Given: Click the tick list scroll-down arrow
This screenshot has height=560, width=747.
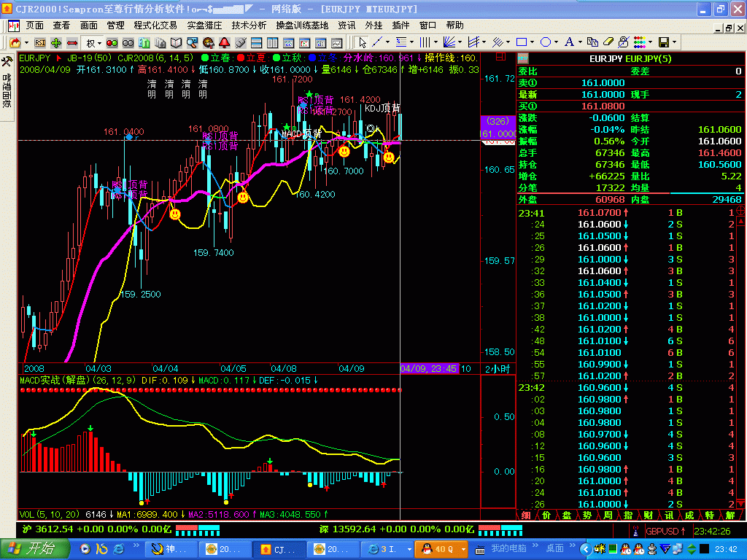Looking at the screenshot, I should click(740, 503).
